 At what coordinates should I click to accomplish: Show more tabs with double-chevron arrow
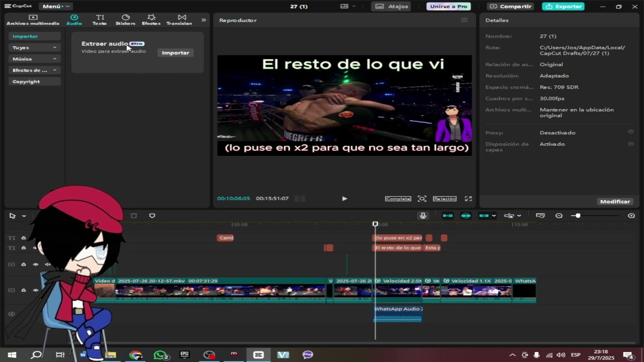point(203,20)
